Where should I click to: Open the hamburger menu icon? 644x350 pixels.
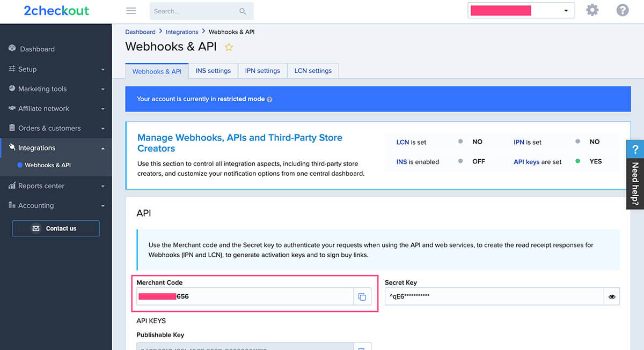click(130, 10)
